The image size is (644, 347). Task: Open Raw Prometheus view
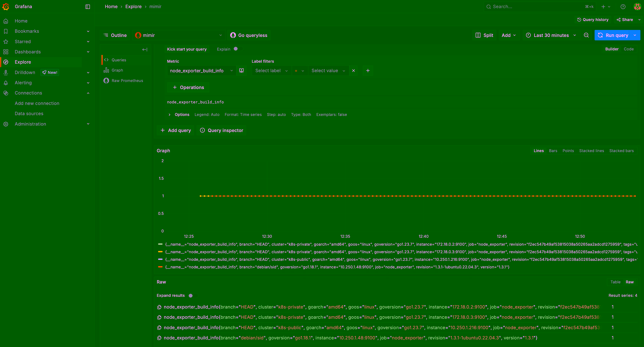[x=124, y=80]
